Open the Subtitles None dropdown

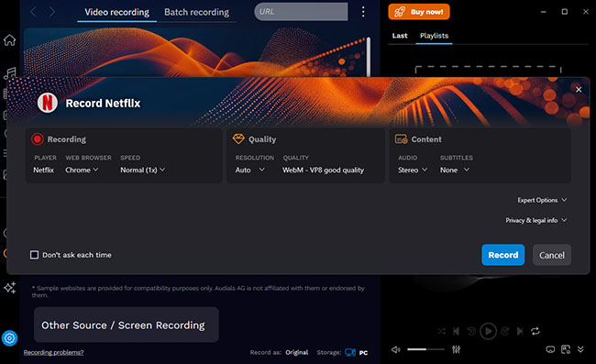[455, 170]
